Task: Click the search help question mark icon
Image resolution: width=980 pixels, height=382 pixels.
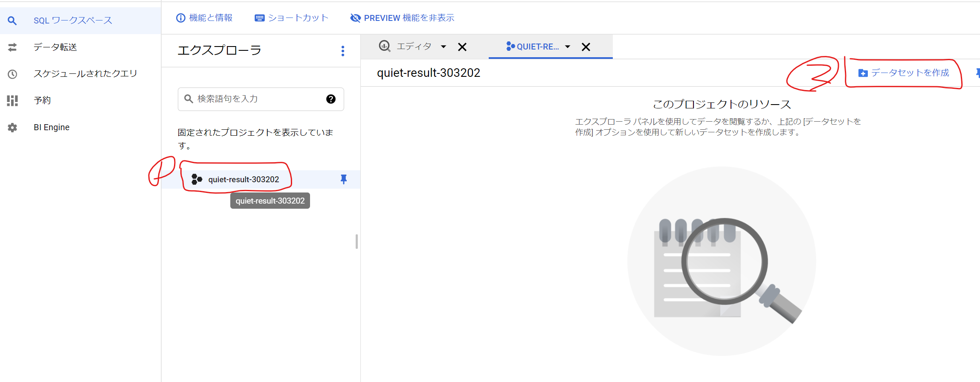Action: point(331,99)
